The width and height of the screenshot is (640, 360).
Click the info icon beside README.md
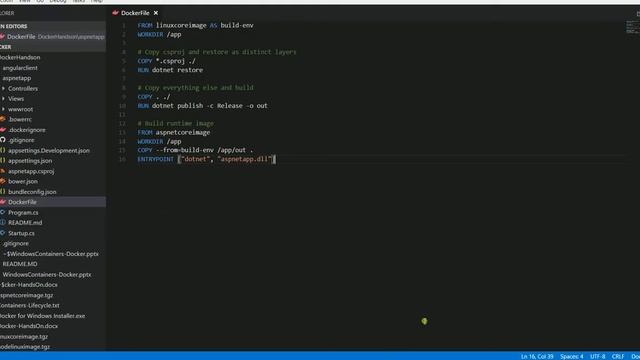point(2,222)
